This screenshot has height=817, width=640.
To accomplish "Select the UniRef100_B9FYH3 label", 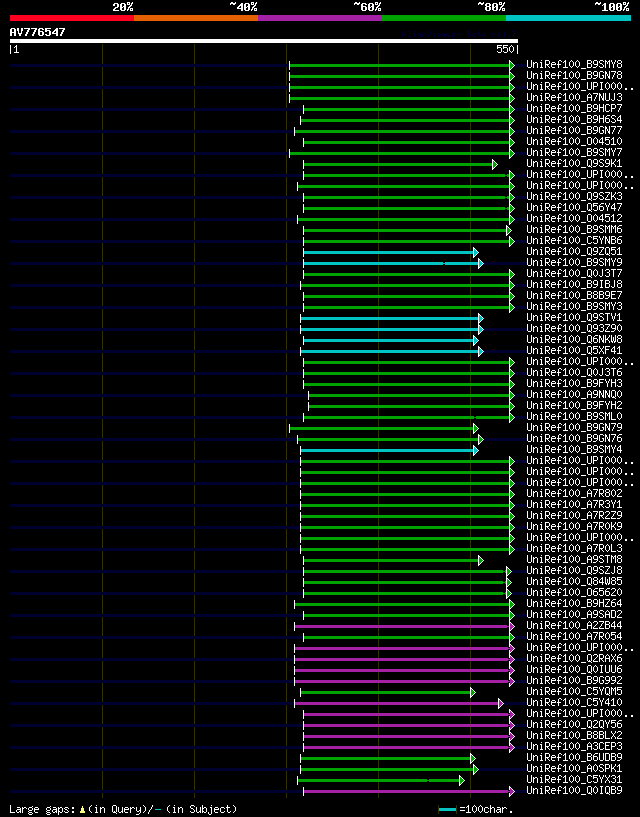I will pyautogui.click(x=574, y=383).
